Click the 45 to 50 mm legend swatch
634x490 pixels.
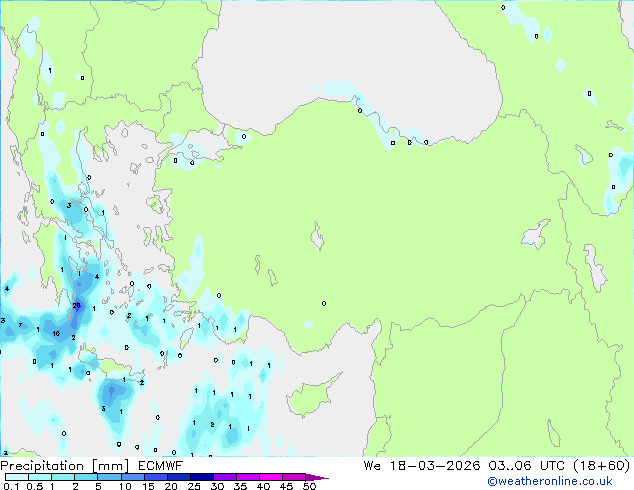(294, 477)
